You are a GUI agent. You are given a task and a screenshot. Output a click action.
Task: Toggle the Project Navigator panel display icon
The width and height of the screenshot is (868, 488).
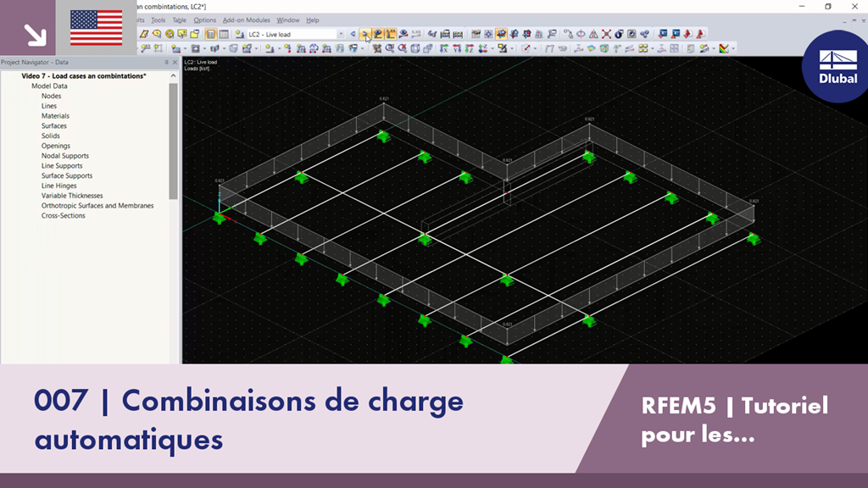[x=211, y=34]
